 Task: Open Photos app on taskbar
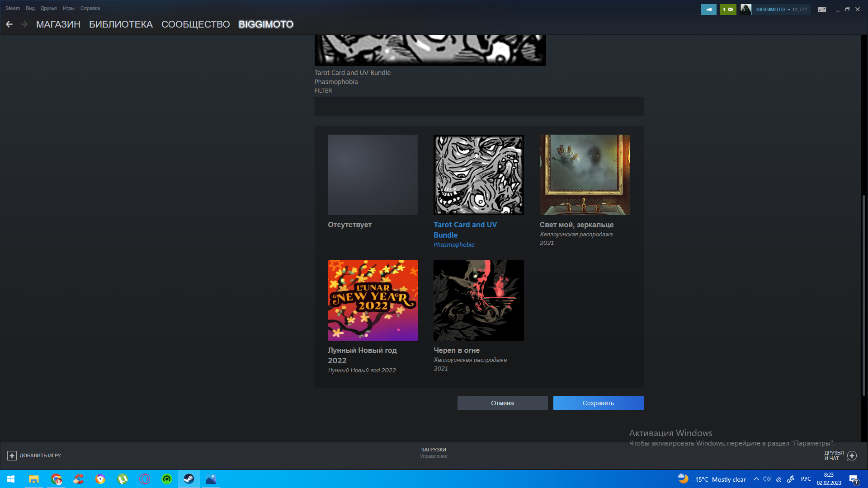pyautogui.click(x=211, y=479)
